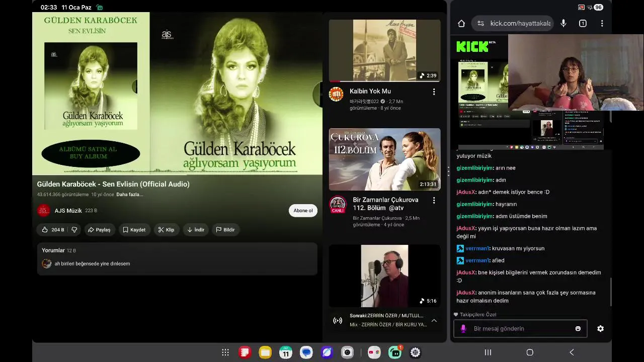Screen dimensions: 644x362
Task: Click the purple chat identity icon
Action: coord(463,328)
